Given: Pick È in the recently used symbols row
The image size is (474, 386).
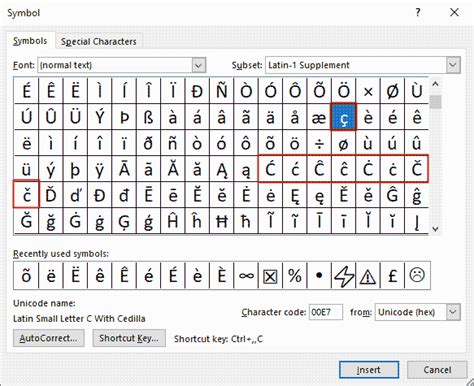Looking at the screenshot, I should 222,276.
